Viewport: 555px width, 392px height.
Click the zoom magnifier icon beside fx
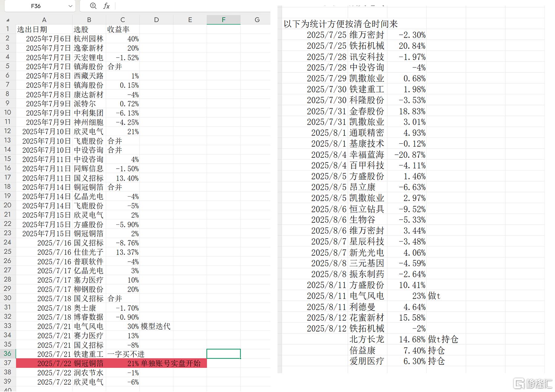[93, 6]
